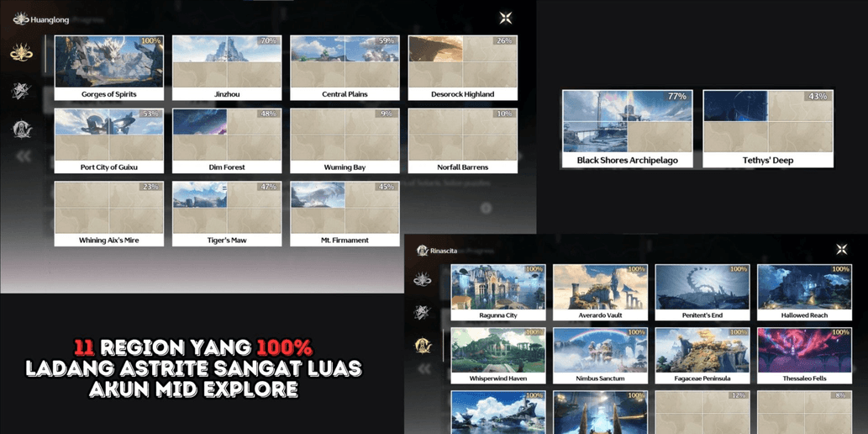Click the 100% badge on Gorges of Spirits
Image resolution: width=868 pixels, height=434 pixels.
tap(151, 41)
